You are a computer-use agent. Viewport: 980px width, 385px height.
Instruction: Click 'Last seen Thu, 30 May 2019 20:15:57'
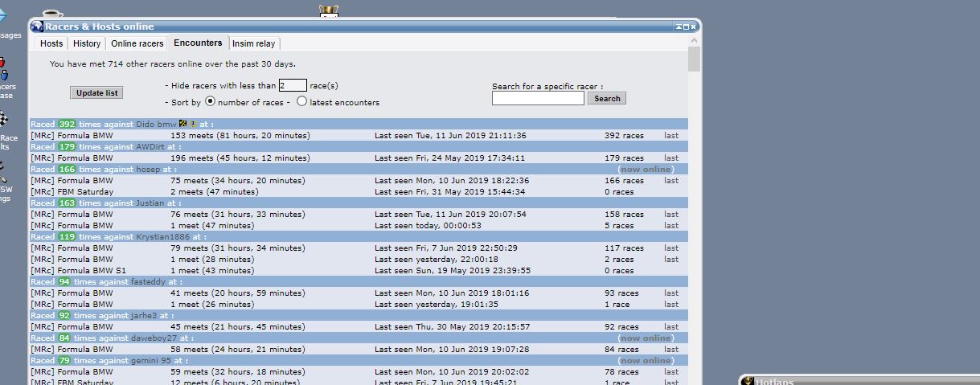coord(452,326)
